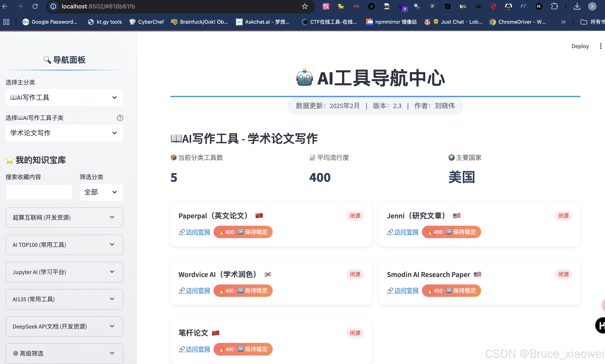Click the help icon beside subcategory label
This screenshot has height=364, width=605.
point(120,118)
